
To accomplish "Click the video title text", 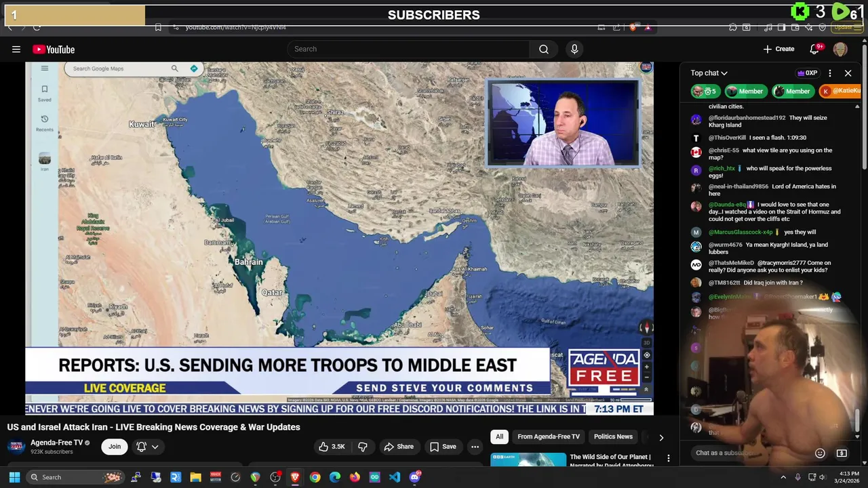I will click(x=154, y=427).
